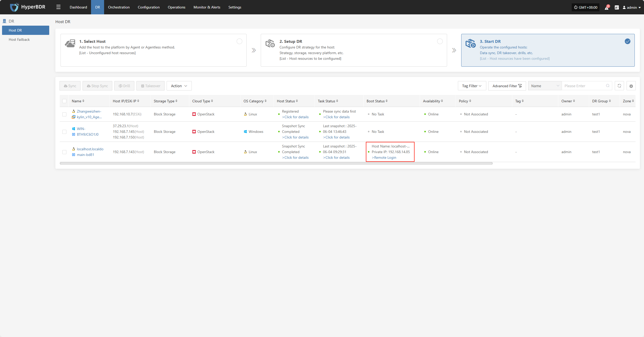
Task: Sort by the Policy column
Action: pos(470,101)
